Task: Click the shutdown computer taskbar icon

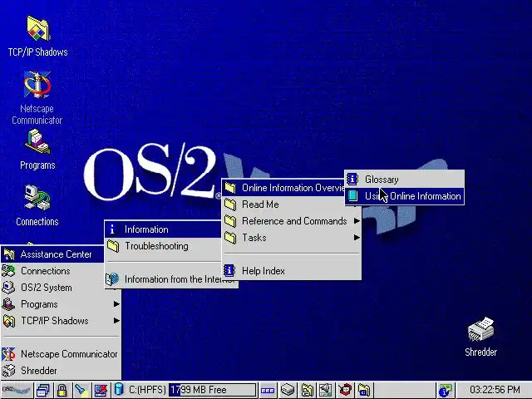Action: tap(101, 390)
